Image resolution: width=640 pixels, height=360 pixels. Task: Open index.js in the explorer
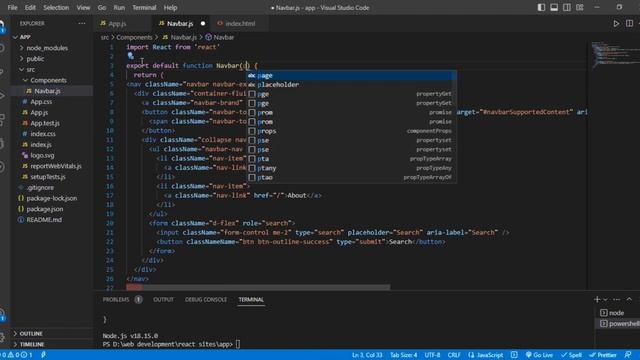(x=41, y=144)
